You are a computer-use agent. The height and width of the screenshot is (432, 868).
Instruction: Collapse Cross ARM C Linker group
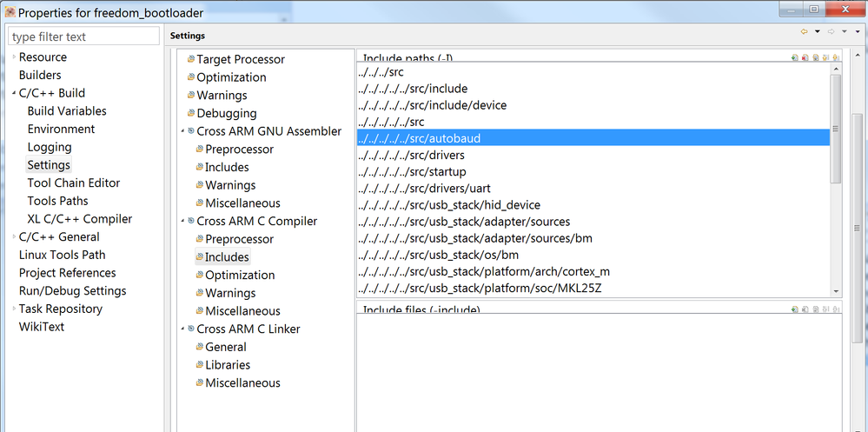click(x=182, y=329)
